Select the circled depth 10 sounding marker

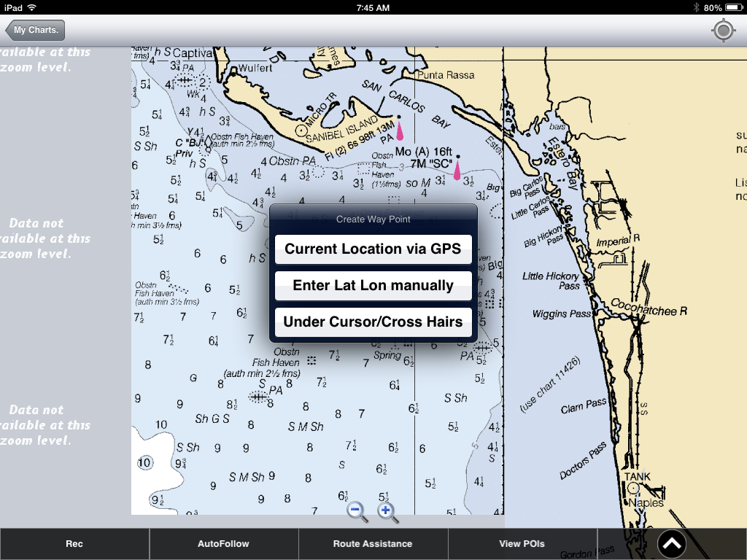pyautogui.click(x=145, y=462)
